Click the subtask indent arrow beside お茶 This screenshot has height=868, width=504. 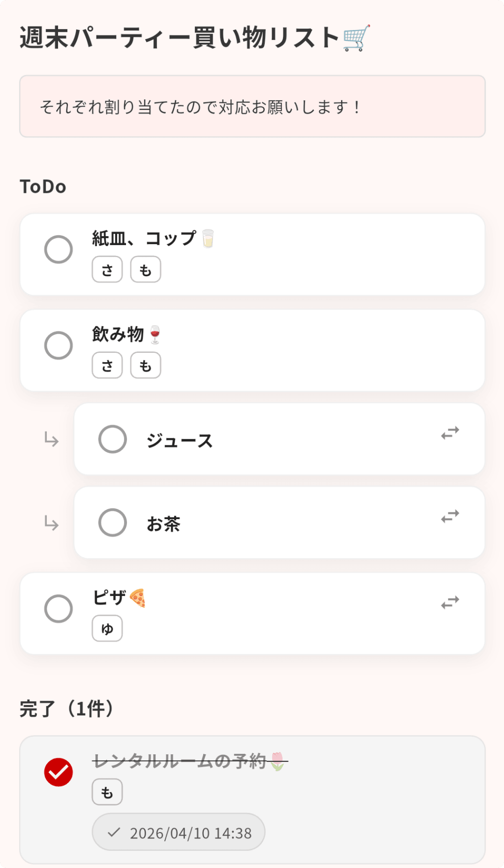(x=51, y=523)
